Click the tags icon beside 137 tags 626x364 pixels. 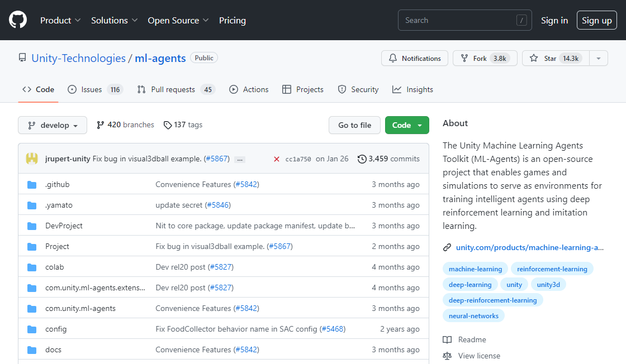(x=168, y=125)
